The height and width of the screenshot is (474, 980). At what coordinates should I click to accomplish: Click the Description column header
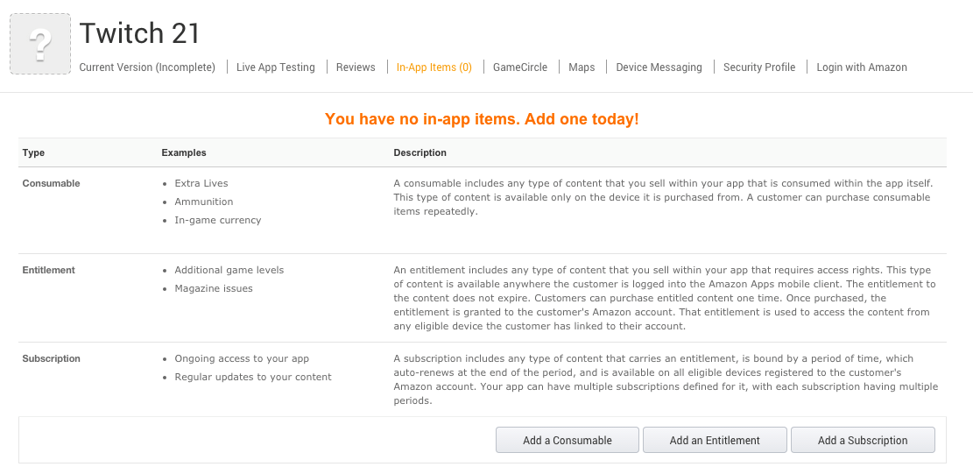(x=419, y=152)
